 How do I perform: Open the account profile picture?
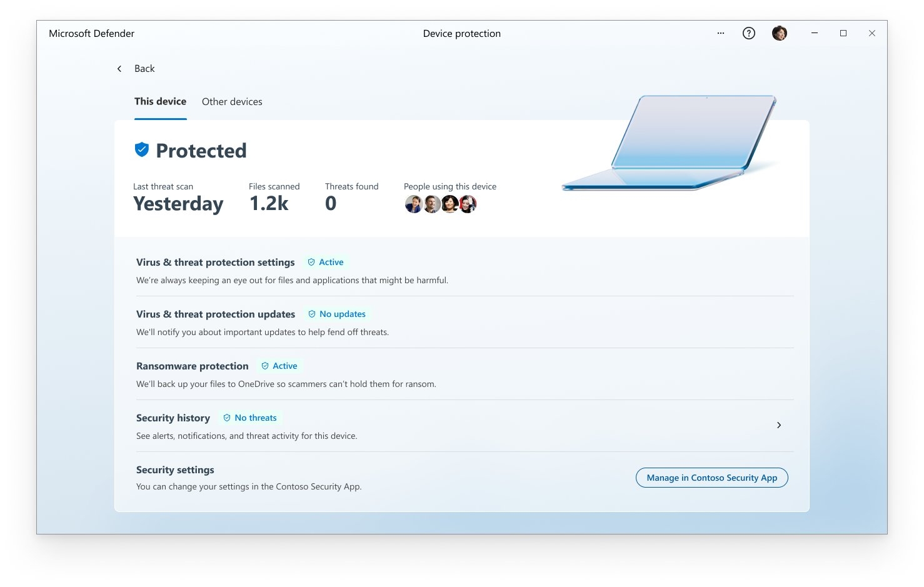click(x=780, y=34)
